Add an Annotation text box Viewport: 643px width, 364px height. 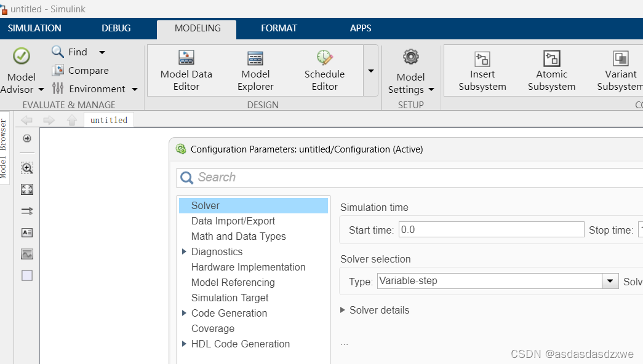(27, 232)
